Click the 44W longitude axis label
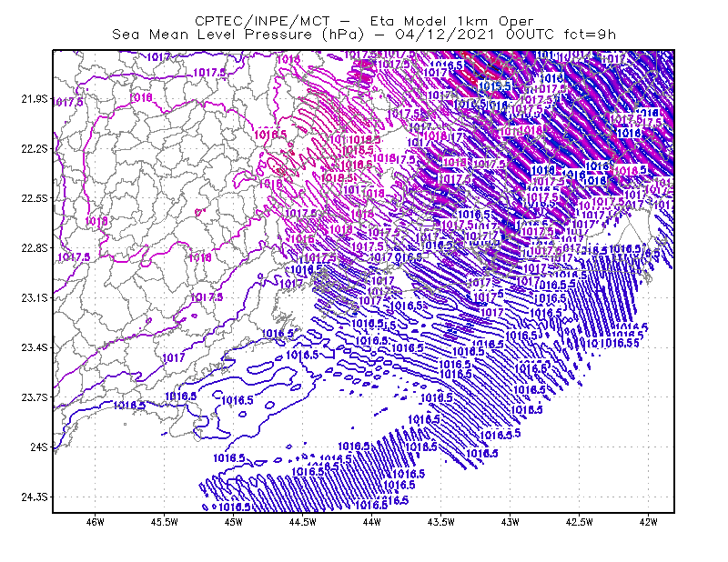This screenshot has width=728, height=562. (x=372, y=522)
